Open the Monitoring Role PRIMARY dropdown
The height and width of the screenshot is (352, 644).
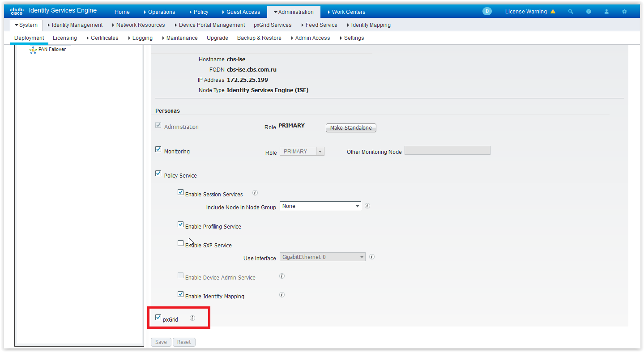coord(302,152)
